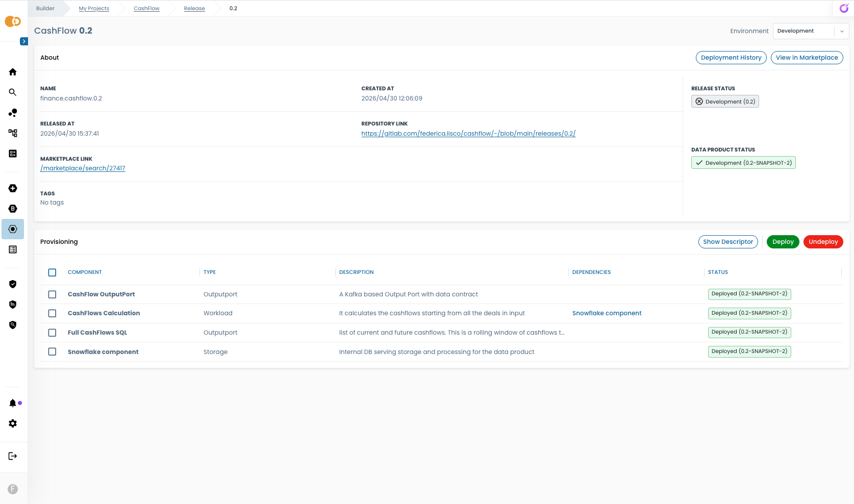The image size is (854, 504).
Task: Check the CashFlow OutputPort row checkbox
Action: [52, 294]
